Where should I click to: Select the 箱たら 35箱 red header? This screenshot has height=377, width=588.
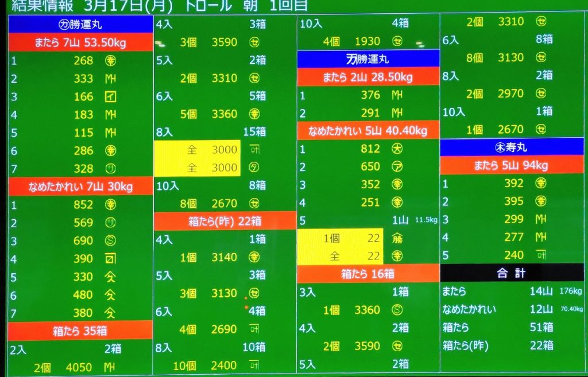(x=80, y=331)
